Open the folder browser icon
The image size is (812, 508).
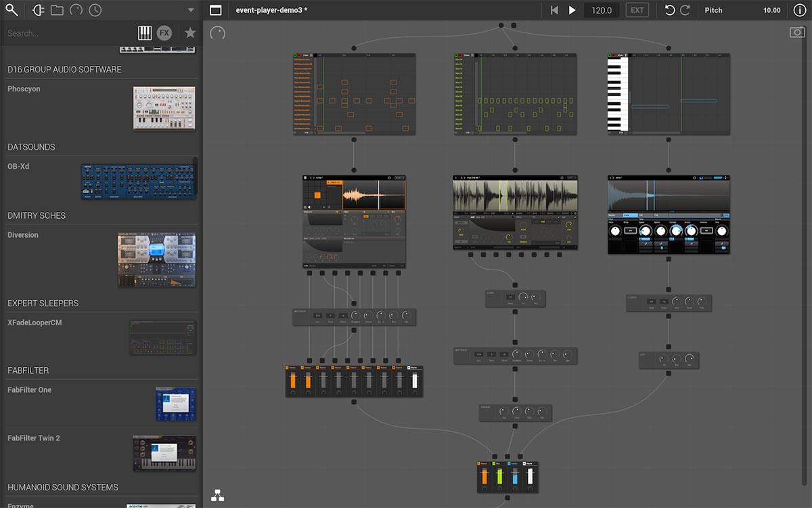point(57,10)
